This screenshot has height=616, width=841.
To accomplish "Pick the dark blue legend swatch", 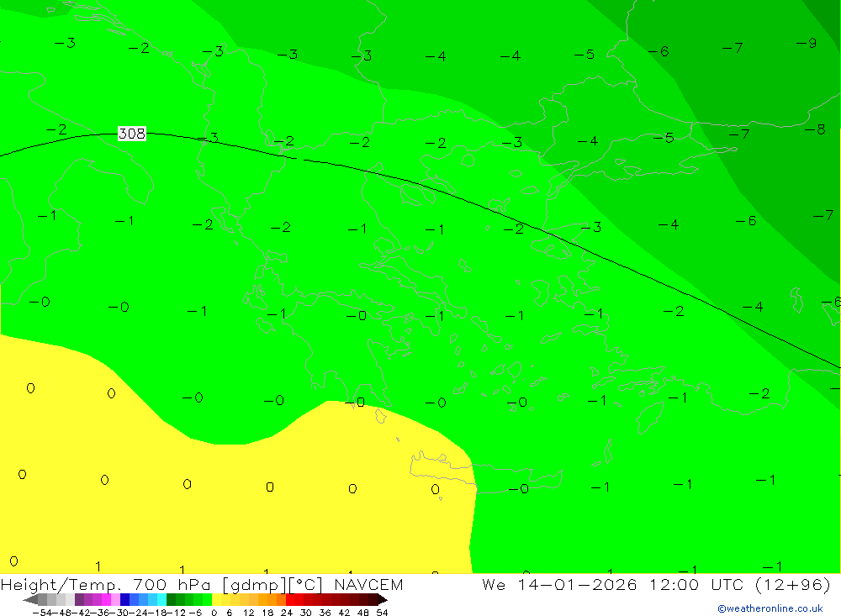I will [x=124, y=599].
